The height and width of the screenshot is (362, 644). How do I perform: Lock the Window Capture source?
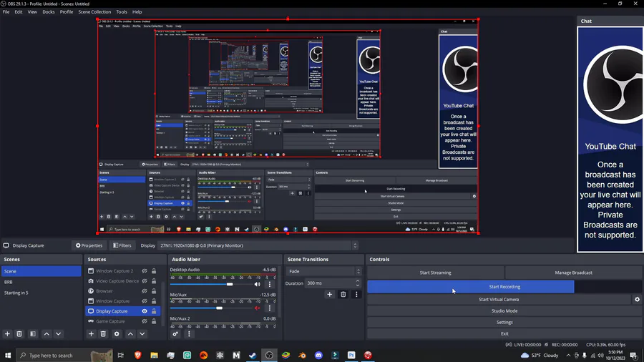(x=154, y=301)
